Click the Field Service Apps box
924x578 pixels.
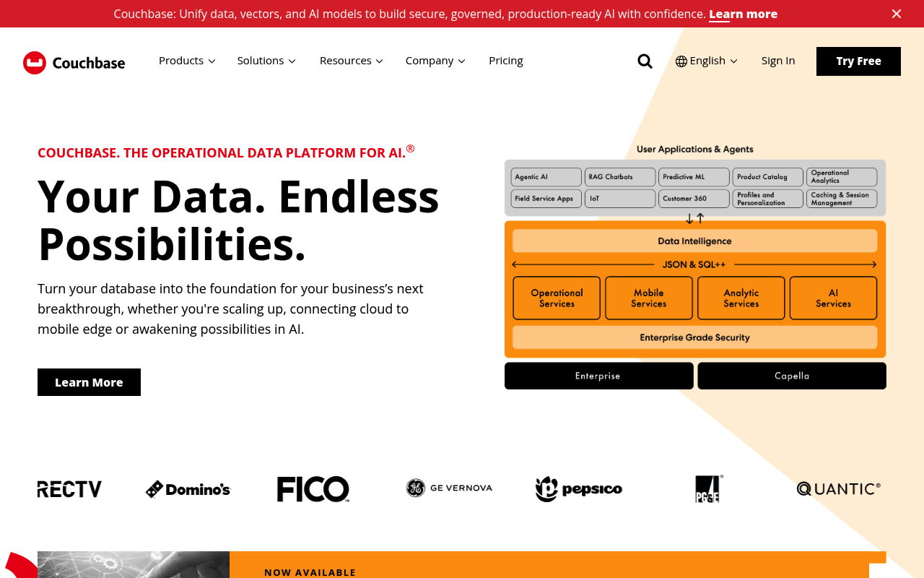point(546,199)
